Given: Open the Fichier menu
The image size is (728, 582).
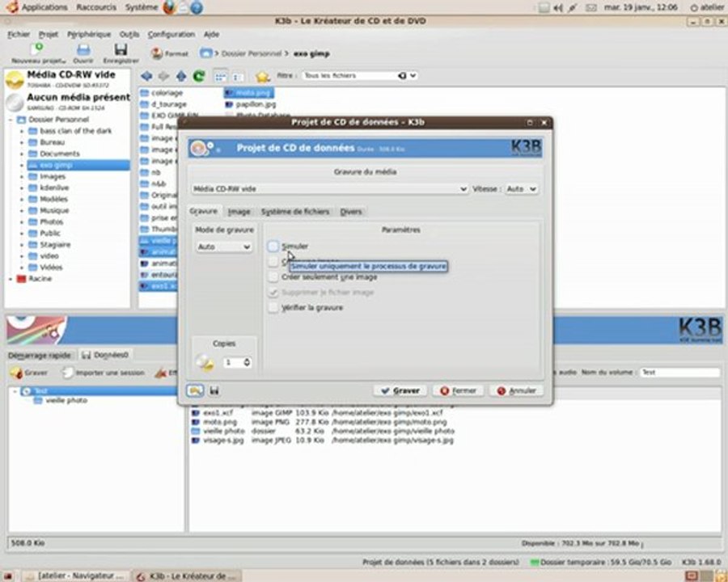Looking at the screenshot, I should pos(19,34).
